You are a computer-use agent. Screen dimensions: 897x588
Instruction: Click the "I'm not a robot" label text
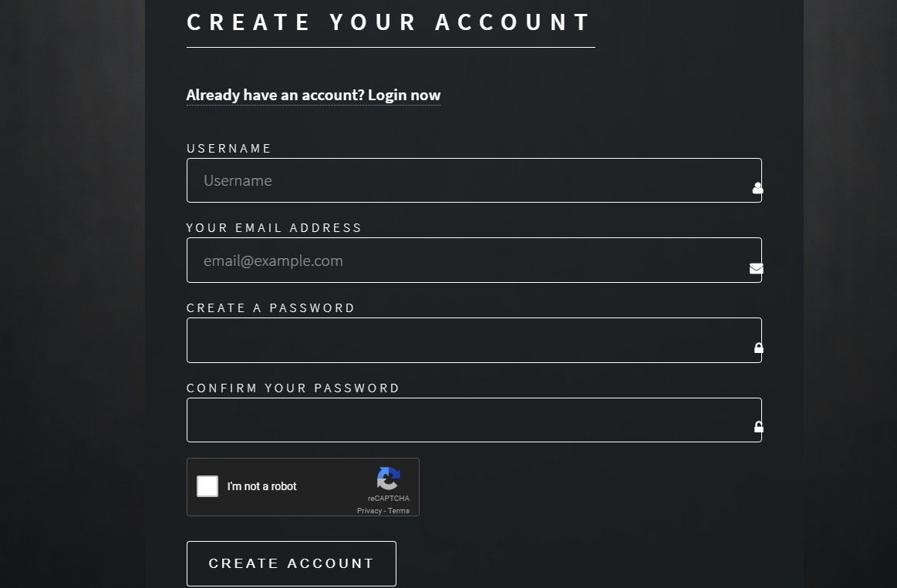pos(262,486)
